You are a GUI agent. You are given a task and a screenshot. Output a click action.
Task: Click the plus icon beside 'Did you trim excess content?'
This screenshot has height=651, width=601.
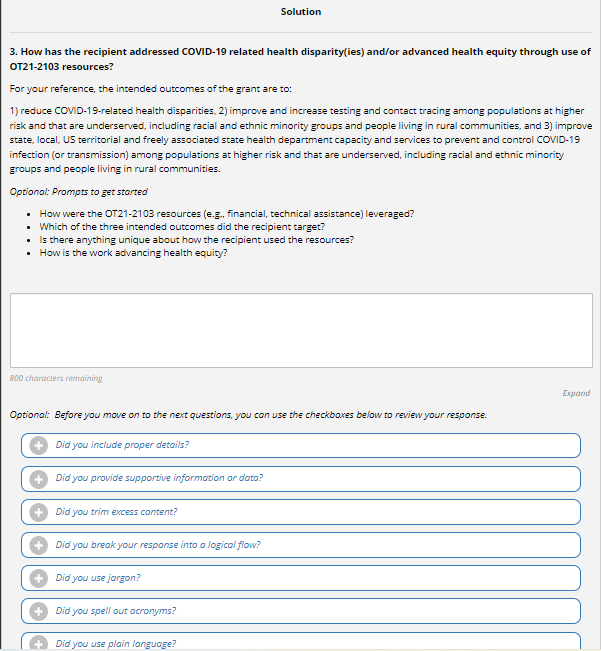(39, 512)
